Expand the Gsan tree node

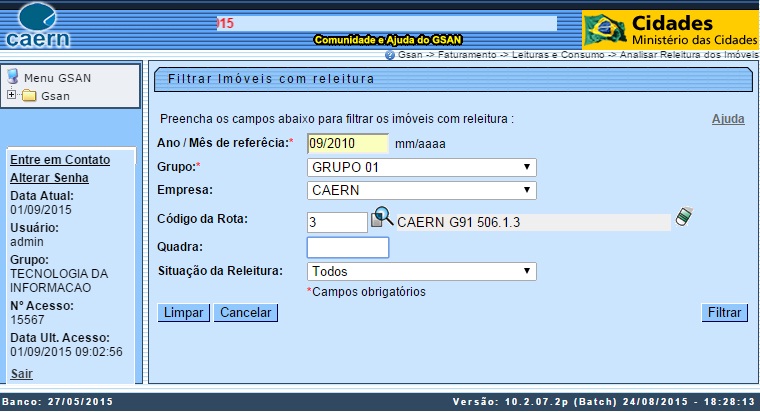coord(11,96)
